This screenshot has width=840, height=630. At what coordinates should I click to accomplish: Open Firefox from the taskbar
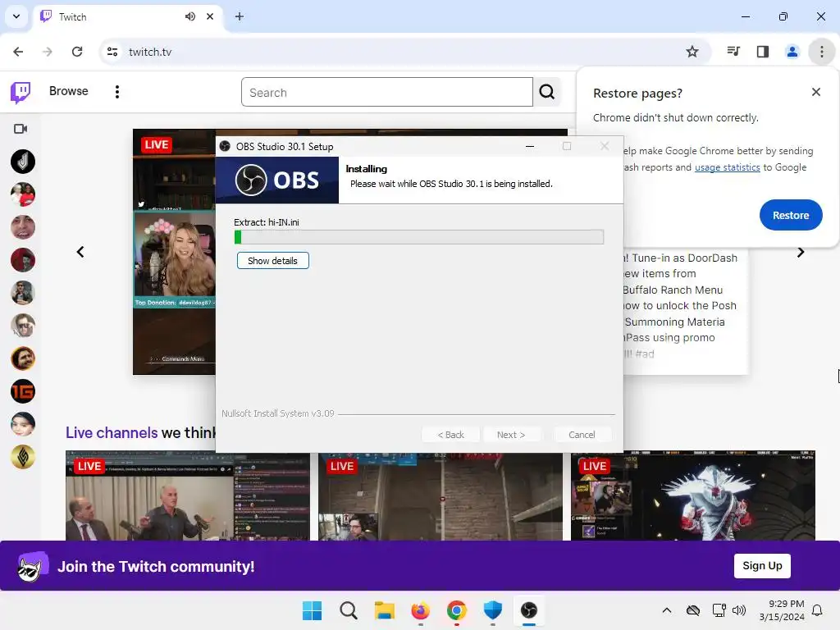point(421,610)
